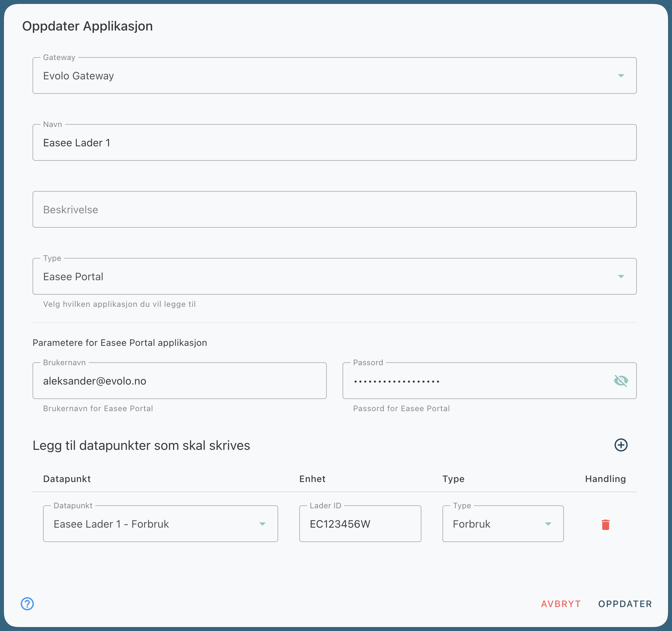Click the Navn field with Easee Lader 1
Image resolution: width=672 pixels, height=631 pixels.
[334, 142]
